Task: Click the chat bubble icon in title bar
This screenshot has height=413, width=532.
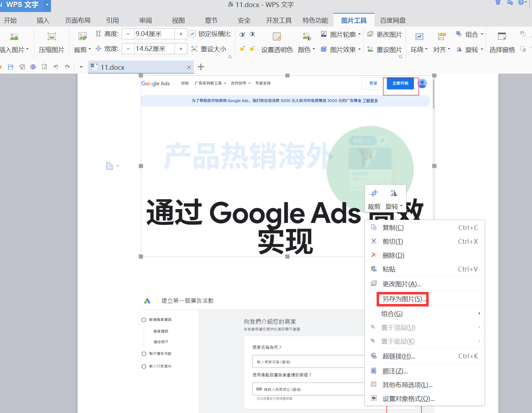Action: (510, 3)
